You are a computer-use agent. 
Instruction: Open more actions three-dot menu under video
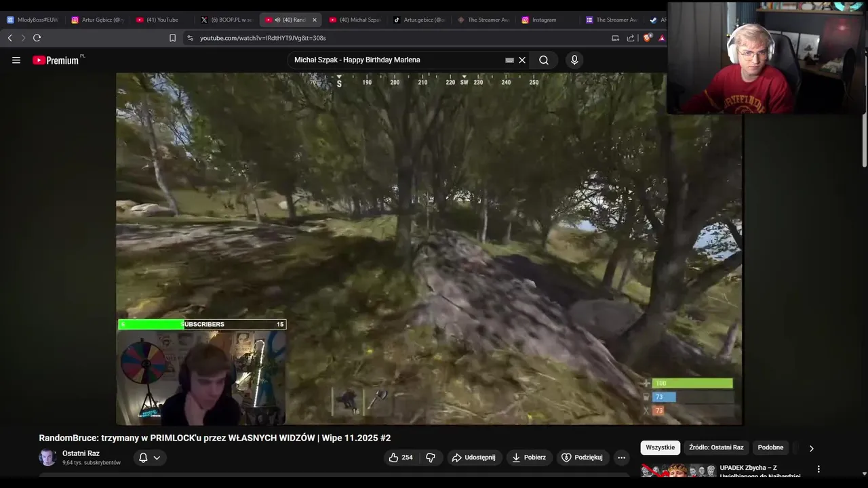coord(621,457)
